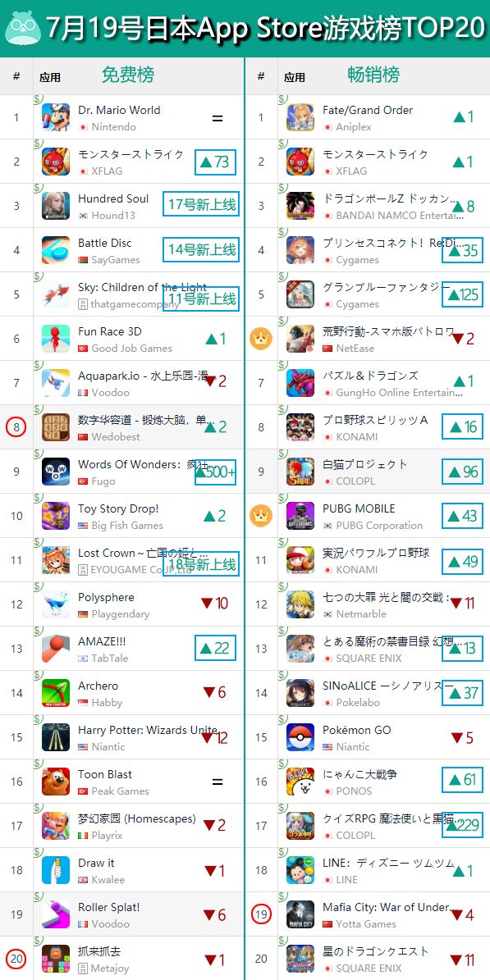
Task: Click the ▲73 rank change box
Action: tap(215, 162)
